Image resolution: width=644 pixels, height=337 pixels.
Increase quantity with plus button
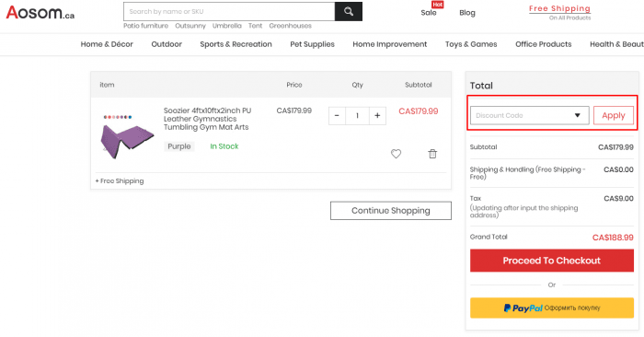click(x=377, y=116)
